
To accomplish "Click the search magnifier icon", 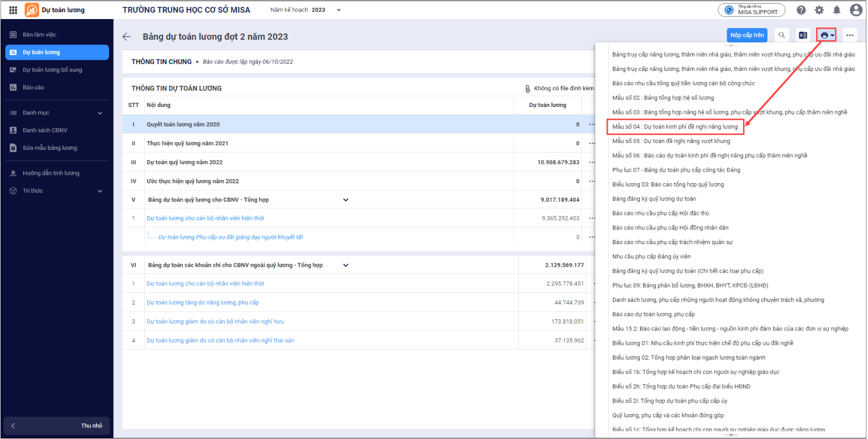I will (782, 35).
